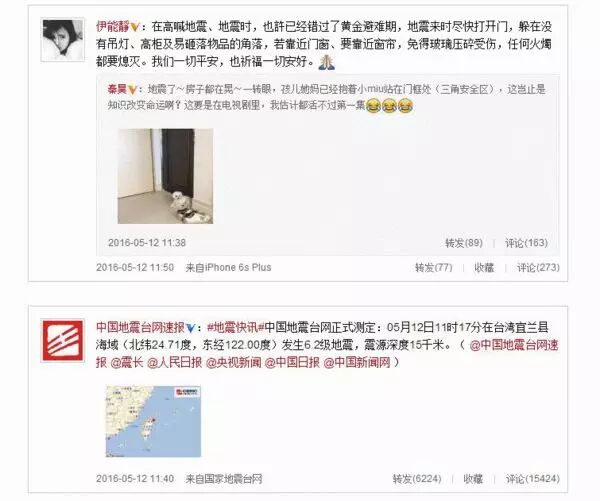Image resolution: width=600 pixels, height=501 pixels.
Task: Open the Taiwan earthquake map thumbnail
Action: 153,421
